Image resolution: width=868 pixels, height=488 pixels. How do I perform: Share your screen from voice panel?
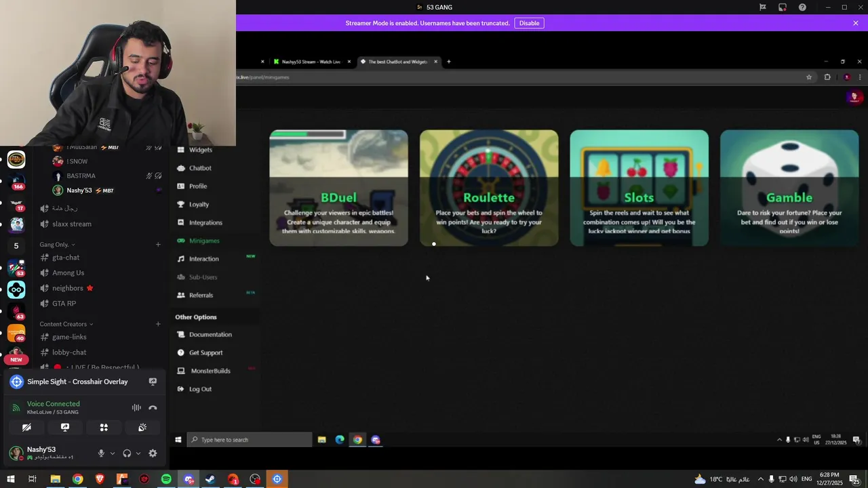[65, 428]
